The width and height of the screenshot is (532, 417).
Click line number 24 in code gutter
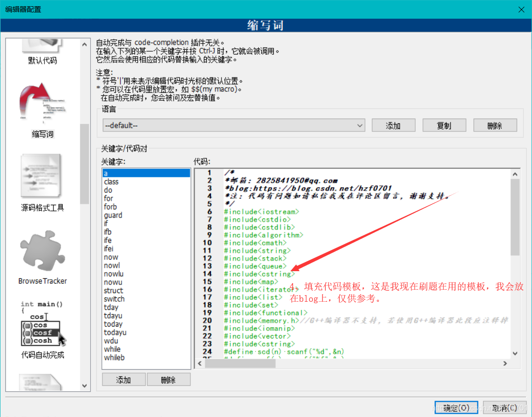[208, 351]
